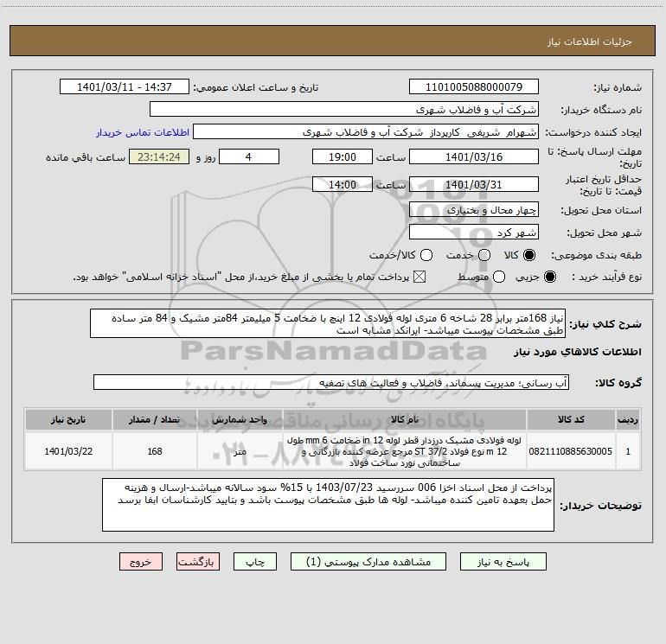This screenshot has height=644, width=666.
Task: Click the product name cell لوله فولادی مشبک
Action: pyautogui.click(x=405, y=451)
